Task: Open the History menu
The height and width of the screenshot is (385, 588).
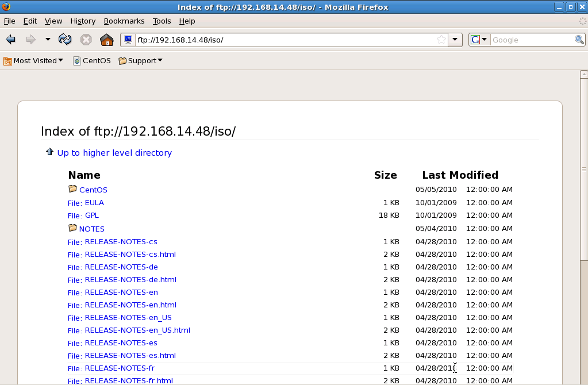Action: pos(83,21)
